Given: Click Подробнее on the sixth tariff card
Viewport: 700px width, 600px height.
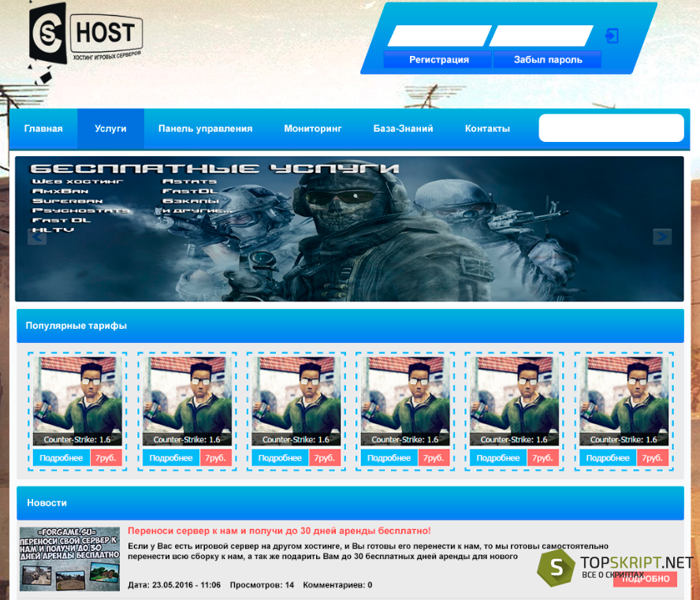Looking at the screenshot, I should (x=608, y=458).
